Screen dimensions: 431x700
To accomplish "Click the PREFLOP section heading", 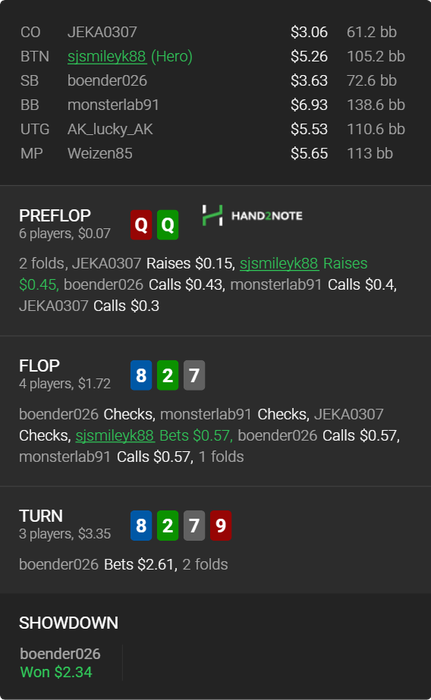I will tap(55, 216).
